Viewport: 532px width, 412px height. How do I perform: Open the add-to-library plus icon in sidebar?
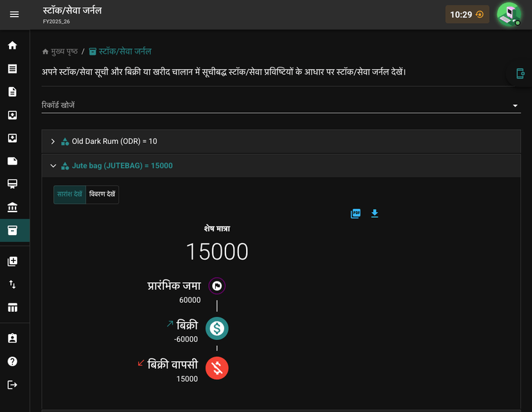tap(13, 262)
